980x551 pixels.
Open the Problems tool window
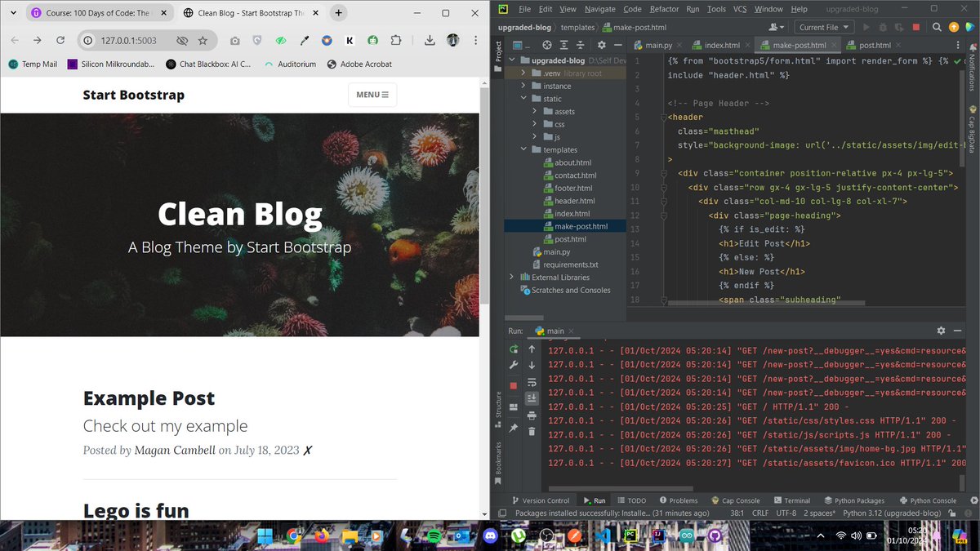(x=678, y=500)
